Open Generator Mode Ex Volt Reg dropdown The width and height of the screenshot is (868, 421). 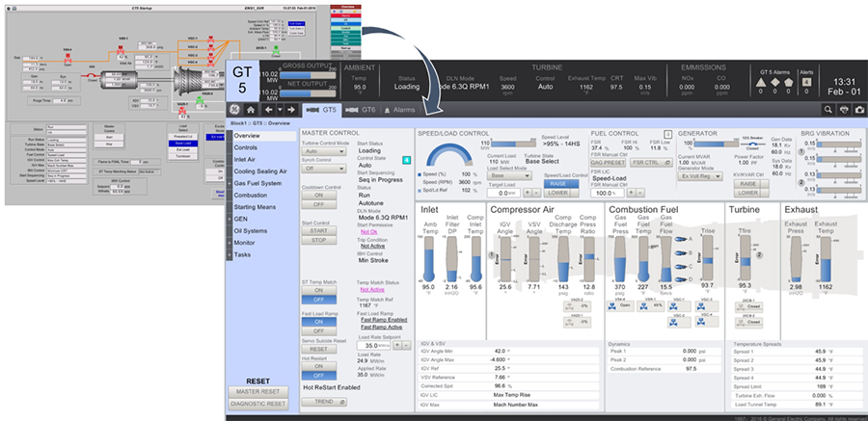coord(700,176)
